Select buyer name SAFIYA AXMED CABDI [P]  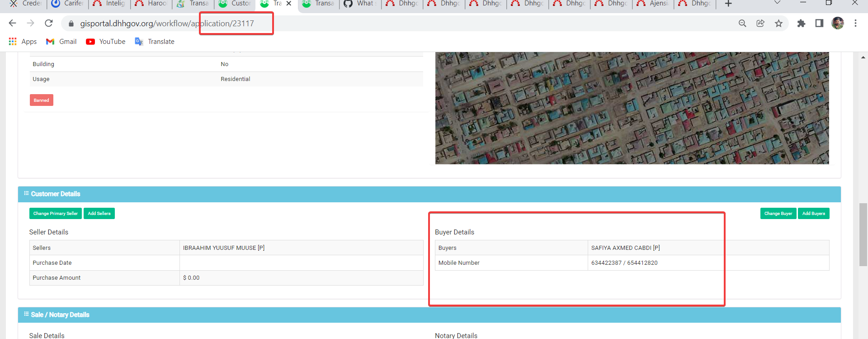[x=626, y=248]
